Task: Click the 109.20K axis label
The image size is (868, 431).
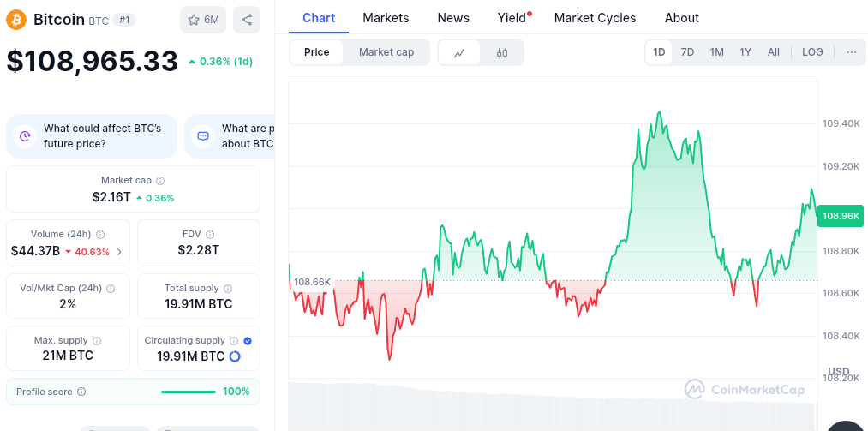Action: tap(841, 166)
